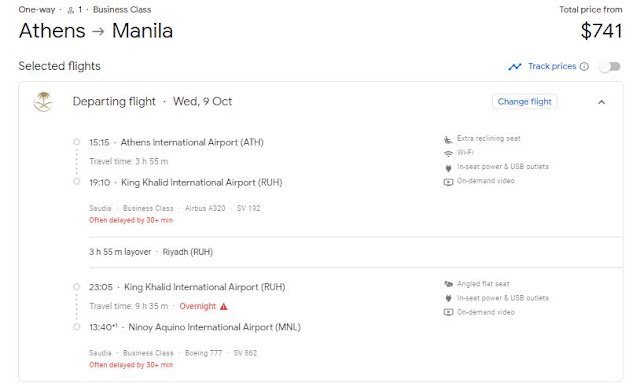640x387 pixels.
Task: Click first flight's On-demand video icon
Action: pos(448,182)
